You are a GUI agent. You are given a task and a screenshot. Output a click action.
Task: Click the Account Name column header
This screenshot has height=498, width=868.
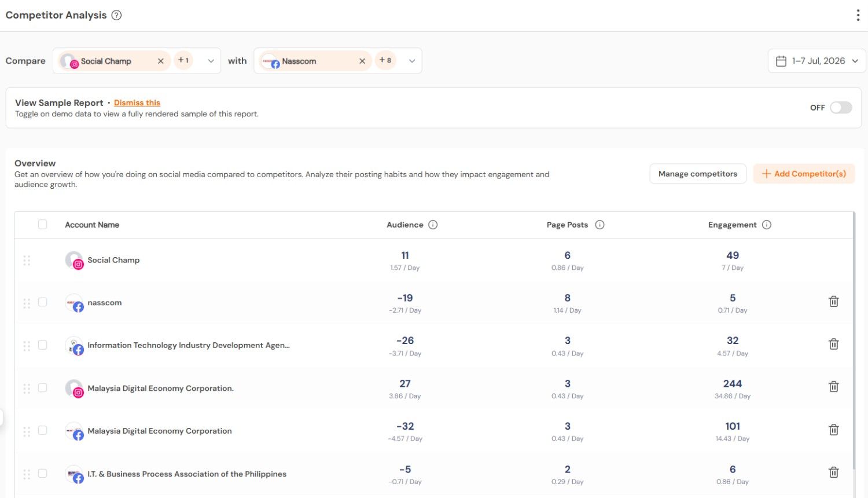pyautogui.click(x=92, y=225)
